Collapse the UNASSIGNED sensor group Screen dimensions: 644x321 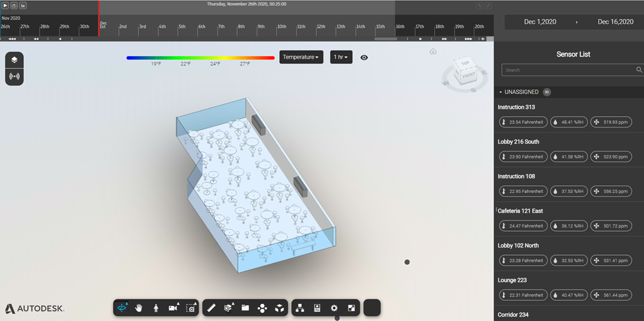pyautogui.click(x=501, y=92)
